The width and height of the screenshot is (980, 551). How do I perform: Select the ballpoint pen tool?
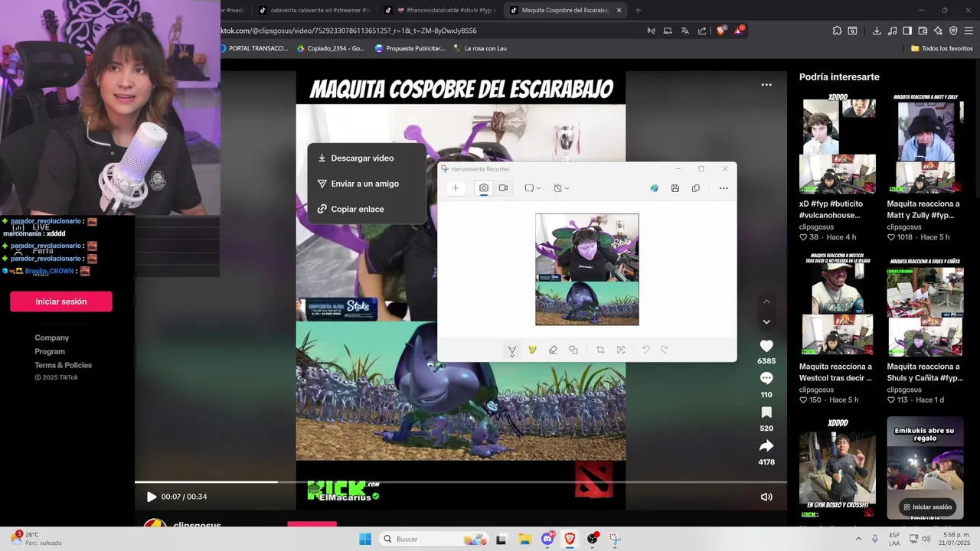coord(512,350)
